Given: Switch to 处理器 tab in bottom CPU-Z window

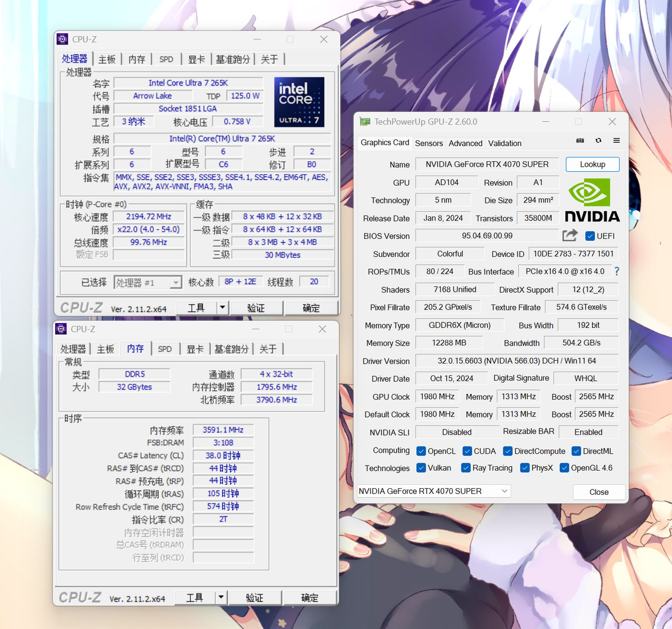Looking at the screenshot, I should point(73,349).
